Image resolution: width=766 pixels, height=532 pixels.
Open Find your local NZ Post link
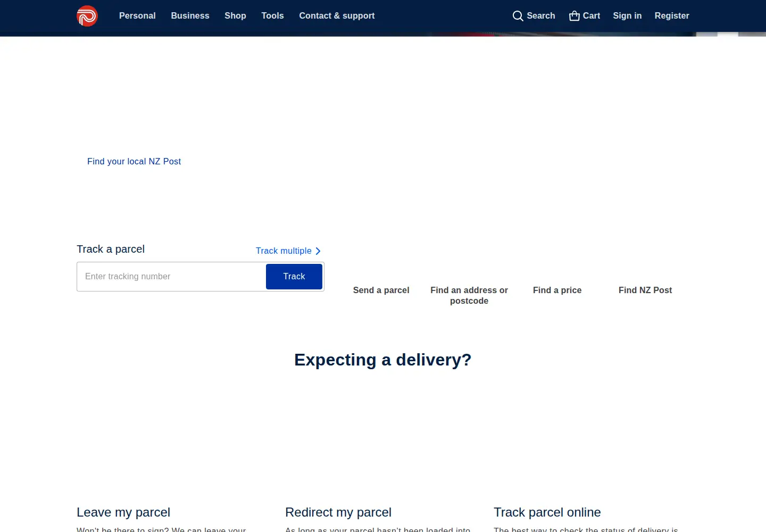(x=134, y=161)
